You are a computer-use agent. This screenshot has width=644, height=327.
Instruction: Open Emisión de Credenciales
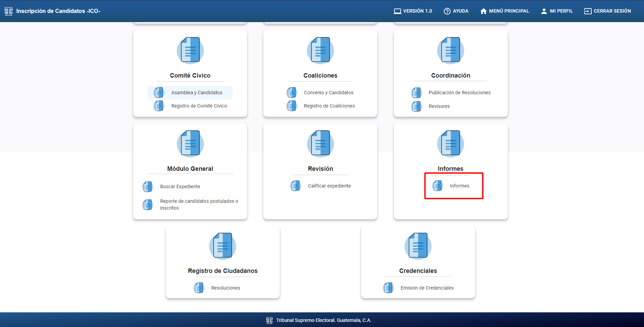click(427, 288)
